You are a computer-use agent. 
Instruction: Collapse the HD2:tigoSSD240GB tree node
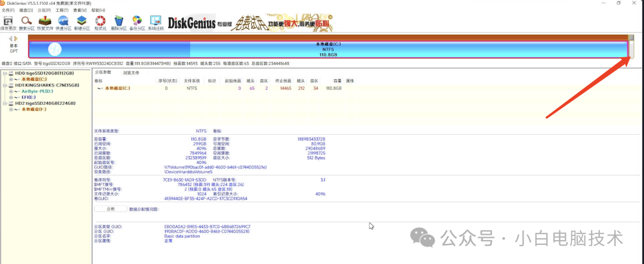[x=5, y=104]
